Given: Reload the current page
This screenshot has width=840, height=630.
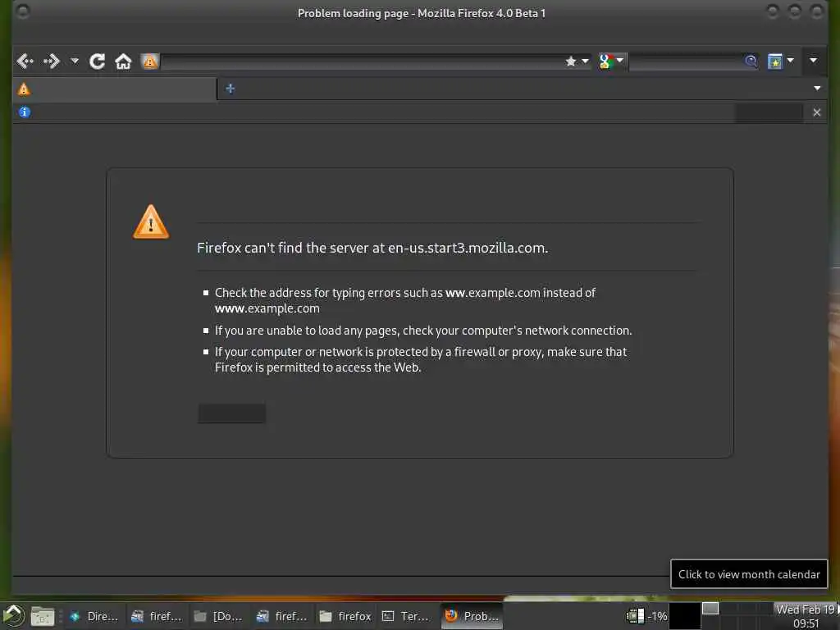Looking at the screenshot, I should (97, 61).
